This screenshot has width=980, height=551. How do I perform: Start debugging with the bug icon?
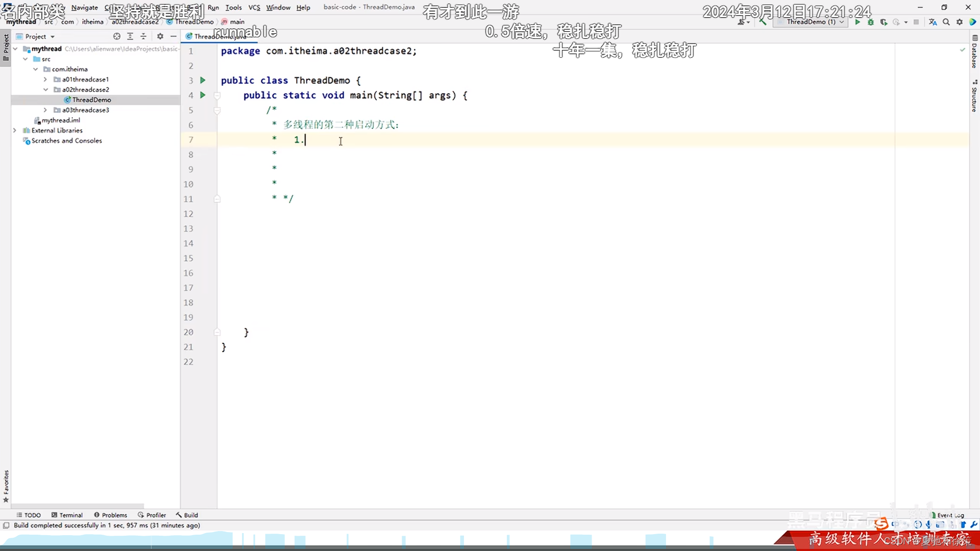[x=871, y=22]
